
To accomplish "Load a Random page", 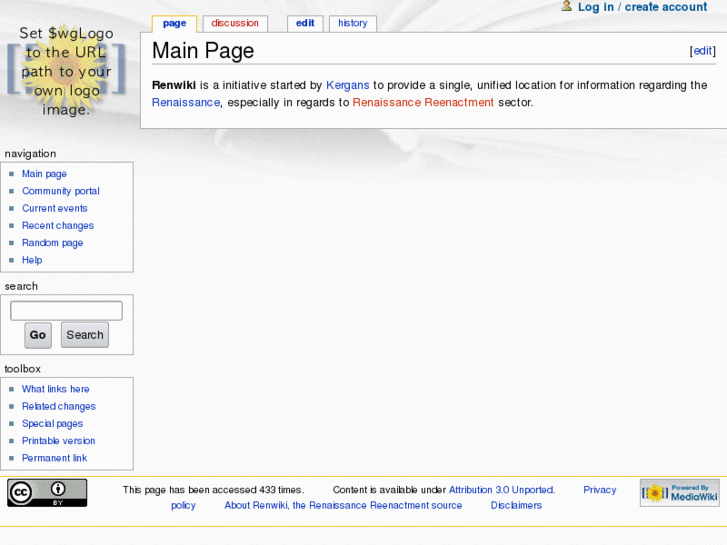I will 52,243.
